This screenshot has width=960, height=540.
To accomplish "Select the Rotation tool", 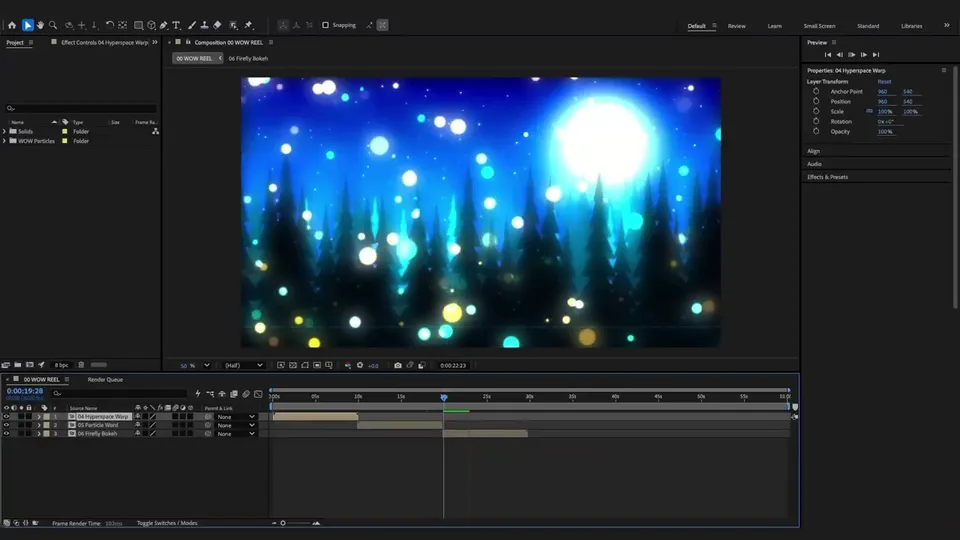I will 110,25.
